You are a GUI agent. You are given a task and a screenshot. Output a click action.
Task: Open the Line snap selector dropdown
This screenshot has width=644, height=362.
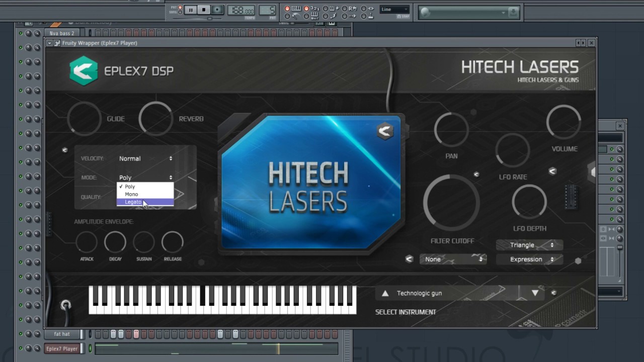(394, 9)
